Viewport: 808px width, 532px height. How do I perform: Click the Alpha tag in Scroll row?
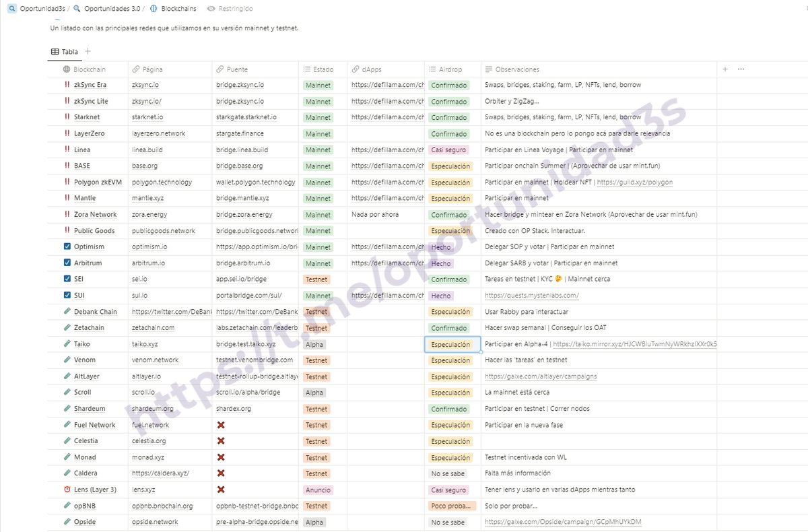click(314, 393)
